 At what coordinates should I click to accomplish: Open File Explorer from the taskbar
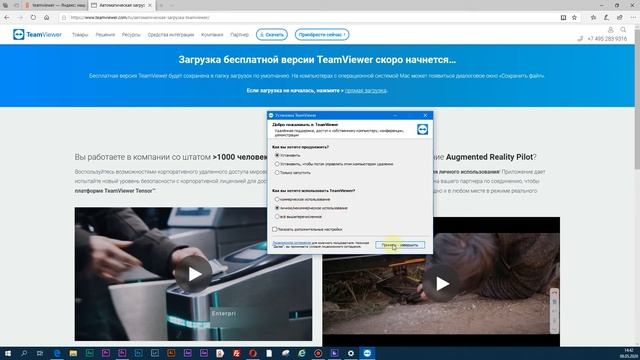[x=73, y=353]
